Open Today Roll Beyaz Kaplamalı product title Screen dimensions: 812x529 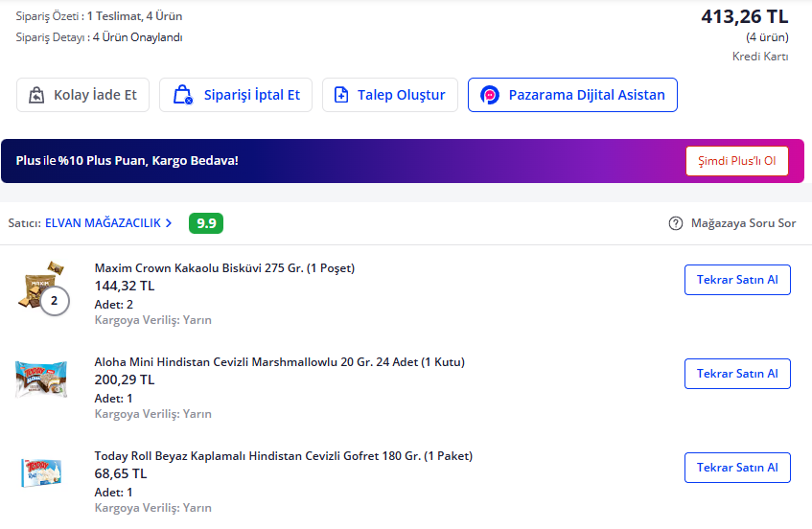[283, 456]
